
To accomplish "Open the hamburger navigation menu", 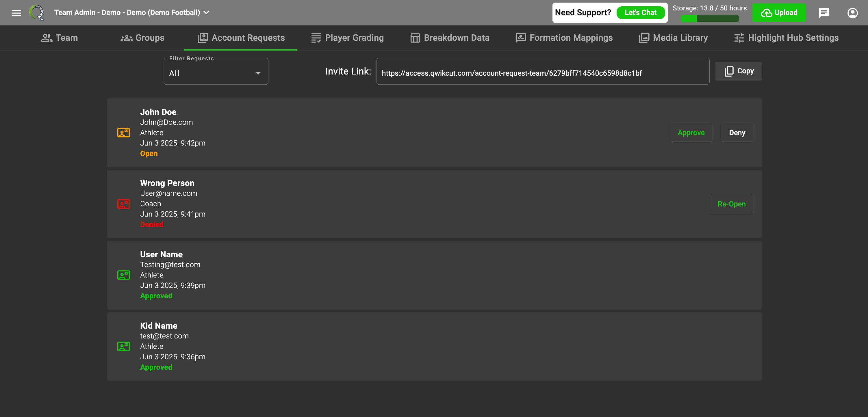I will [x=16, y=13].
